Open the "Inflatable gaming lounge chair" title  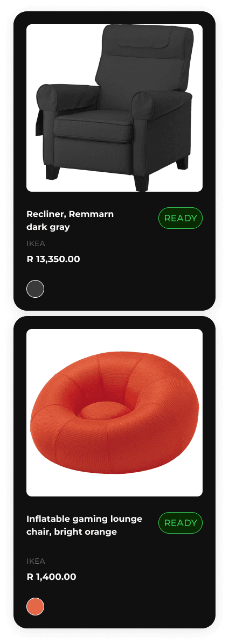pos(84,526)
